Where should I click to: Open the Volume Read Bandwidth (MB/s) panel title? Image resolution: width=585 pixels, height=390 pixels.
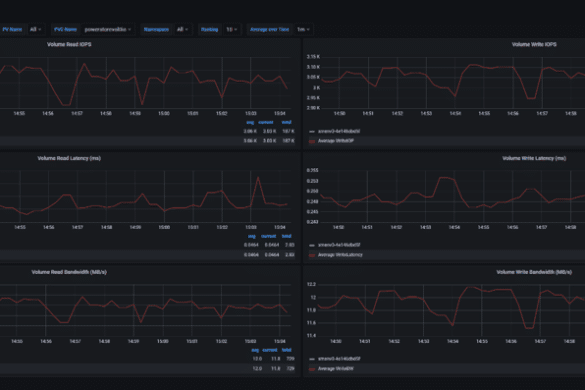69,272
